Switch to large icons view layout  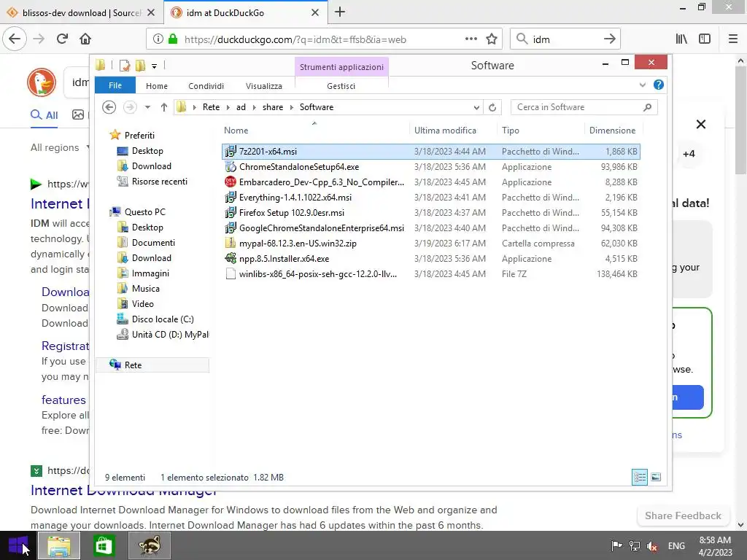(656, 477)
